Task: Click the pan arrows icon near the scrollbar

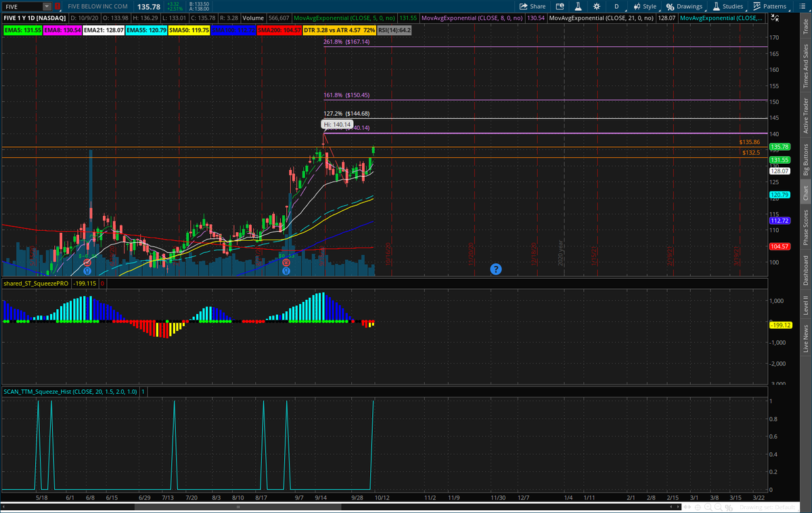Action: click(687, 506)
